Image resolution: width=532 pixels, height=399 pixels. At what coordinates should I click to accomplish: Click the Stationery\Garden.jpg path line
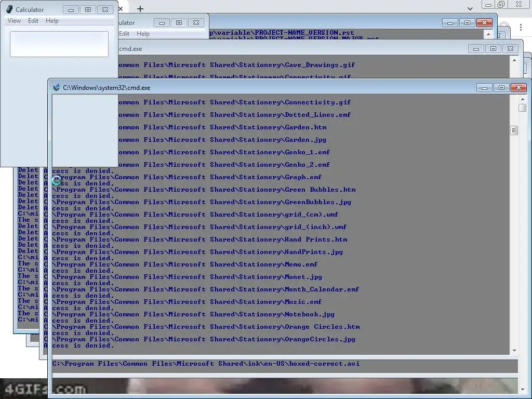(222, 140)
